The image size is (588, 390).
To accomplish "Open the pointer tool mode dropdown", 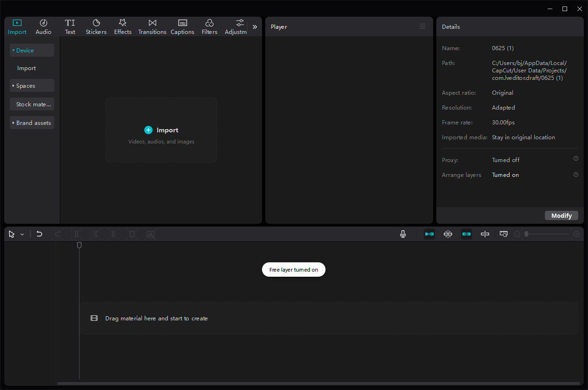I will pyautogui.click(x=22, y=234).
